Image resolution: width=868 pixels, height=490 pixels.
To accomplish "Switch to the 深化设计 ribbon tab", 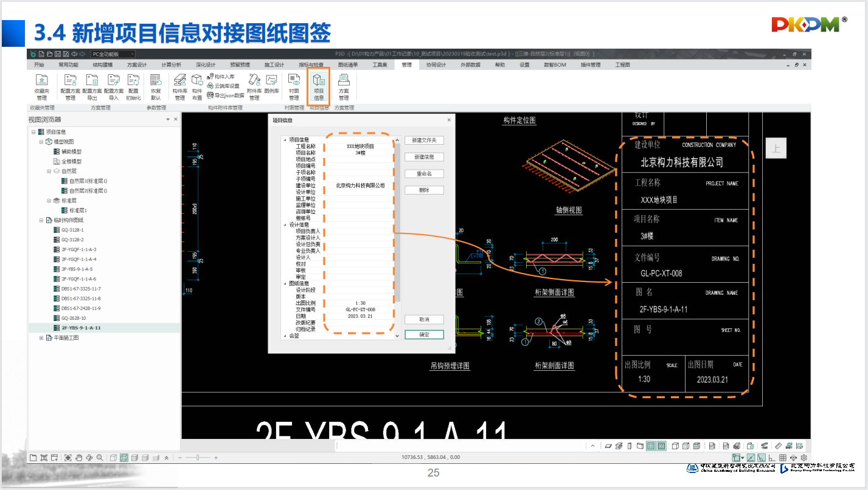I will click(206, 64).
